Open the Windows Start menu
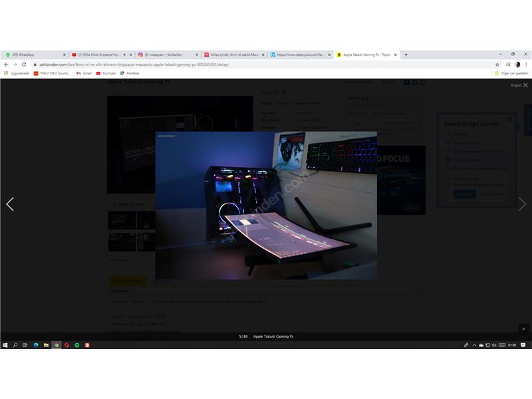The height and width of the screenshot is (399, 532). tap(5, 345)
